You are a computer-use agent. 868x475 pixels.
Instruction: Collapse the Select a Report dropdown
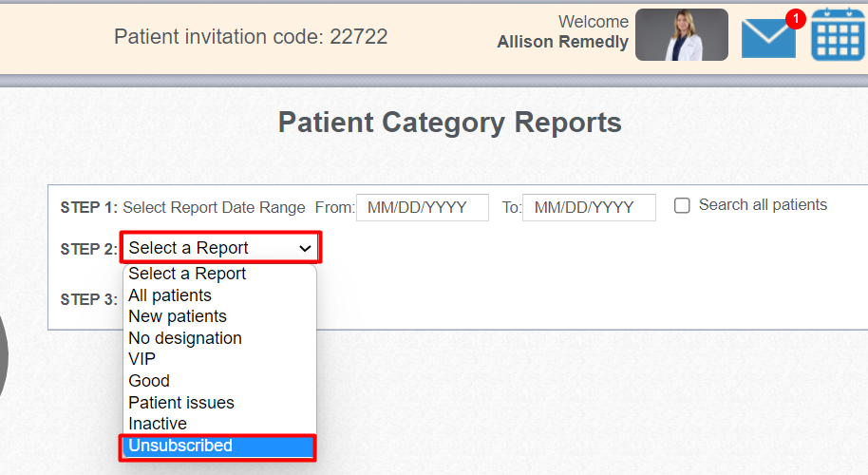pos(220,247)
